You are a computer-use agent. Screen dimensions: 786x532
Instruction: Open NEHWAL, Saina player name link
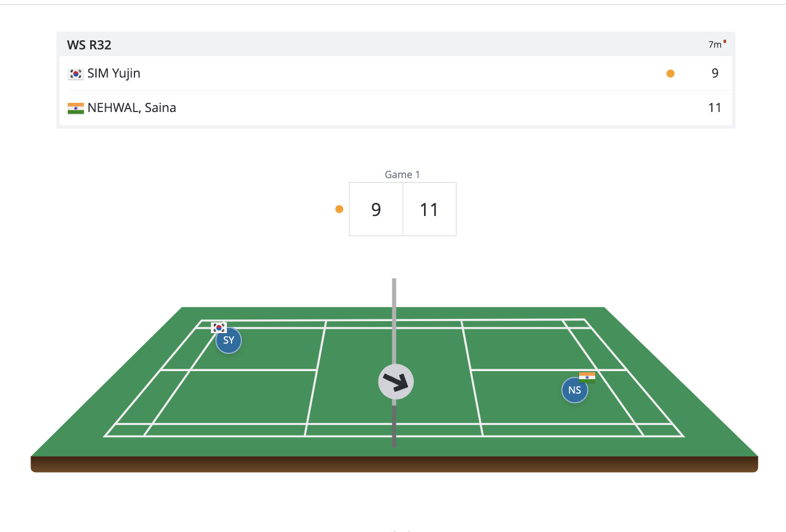pos(132,108)
